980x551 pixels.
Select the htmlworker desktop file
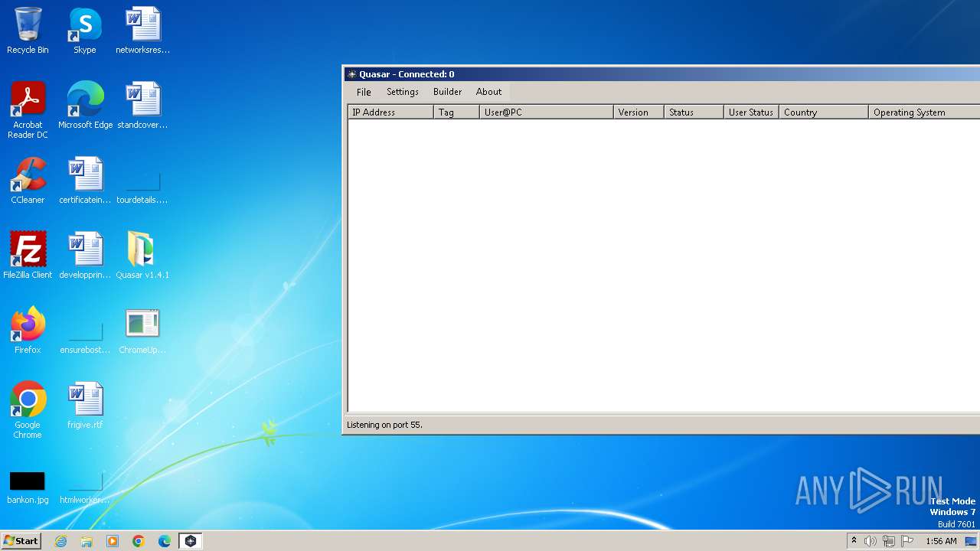tap(85, 488)
